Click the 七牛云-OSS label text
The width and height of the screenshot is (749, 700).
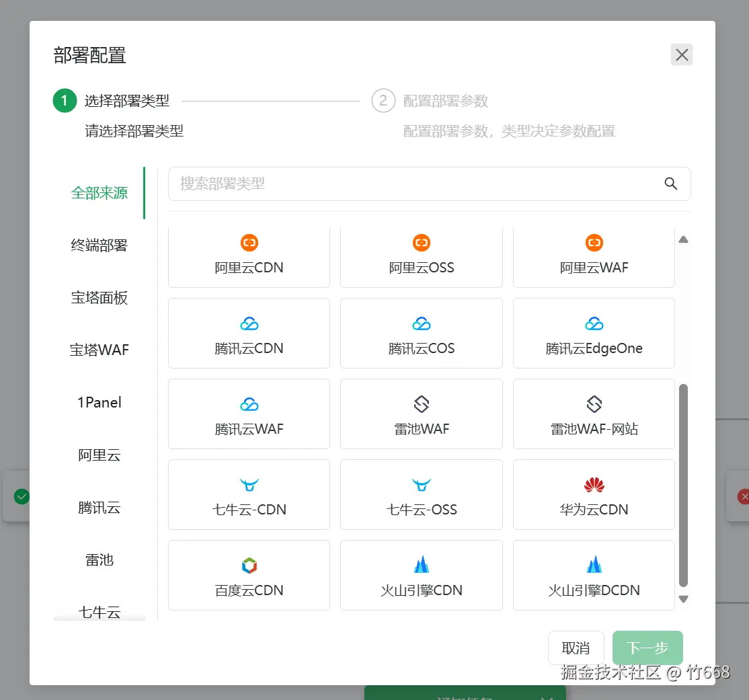tap(422, 510)
